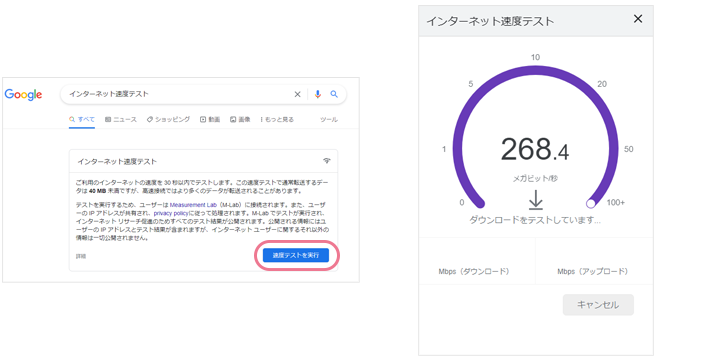Open the ツール options
720x360 pixels.
point(329,119)
